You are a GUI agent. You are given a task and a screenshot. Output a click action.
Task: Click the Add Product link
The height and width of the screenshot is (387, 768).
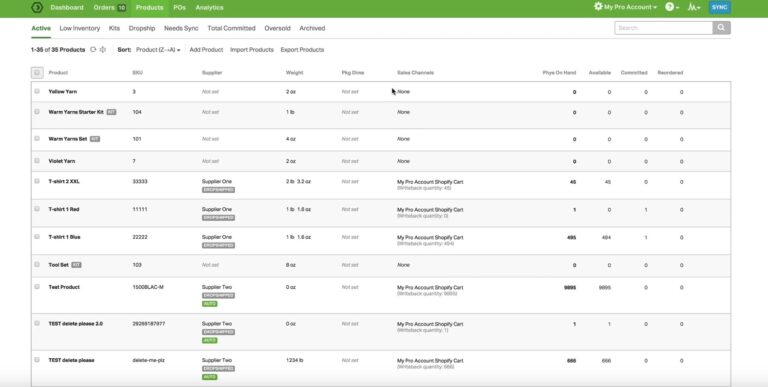[206, 50]
